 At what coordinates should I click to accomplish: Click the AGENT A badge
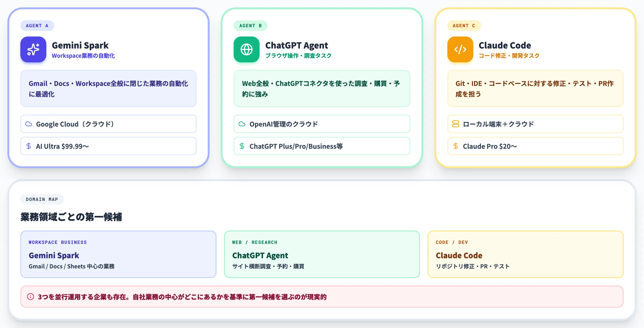[37, 26]
